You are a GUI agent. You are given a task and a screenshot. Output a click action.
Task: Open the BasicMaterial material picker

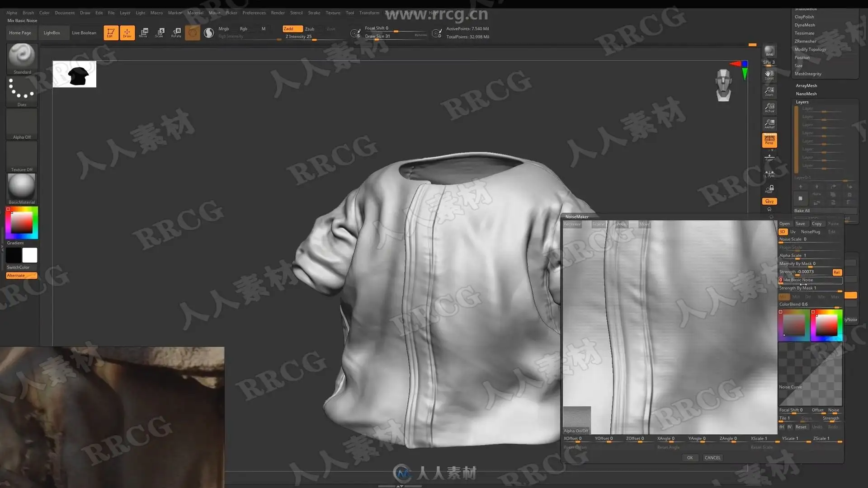tap(22, 187)
